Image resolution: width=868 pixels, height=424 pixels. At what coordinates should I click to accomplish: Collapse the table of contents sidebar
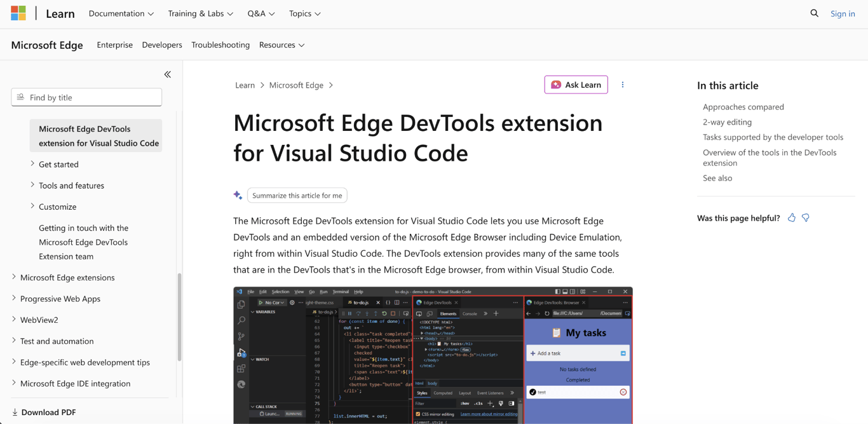point(168,74)
